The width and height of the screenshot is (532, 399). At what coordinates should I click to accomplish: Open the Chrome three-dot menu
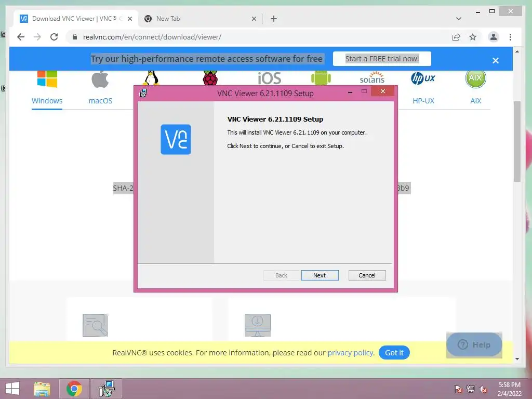pos(510,37)
